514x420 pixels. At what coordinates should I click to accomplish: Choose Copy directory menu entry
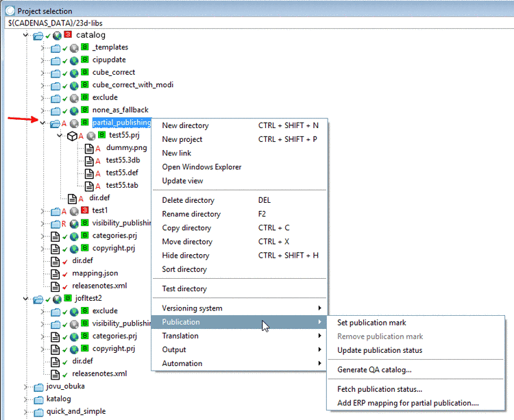tap(239, 227)
